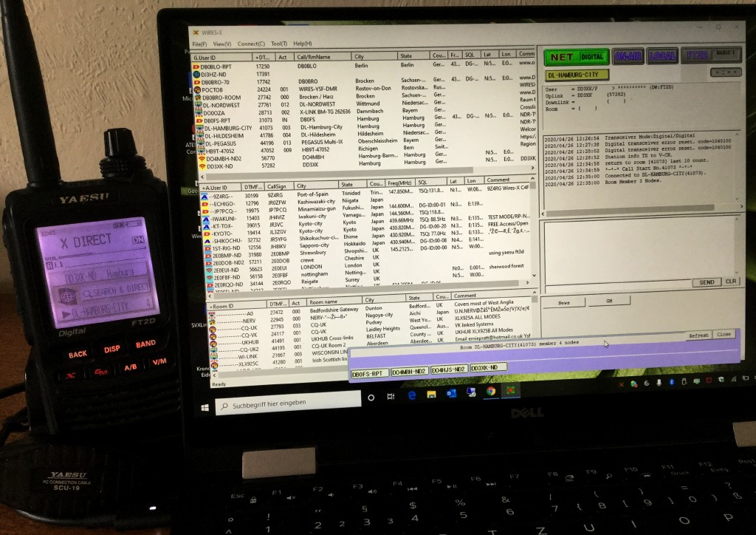Click the globe icon beside DJ3HZ-ND
This screenshot has height=535, width=756.
coord(196,75)
